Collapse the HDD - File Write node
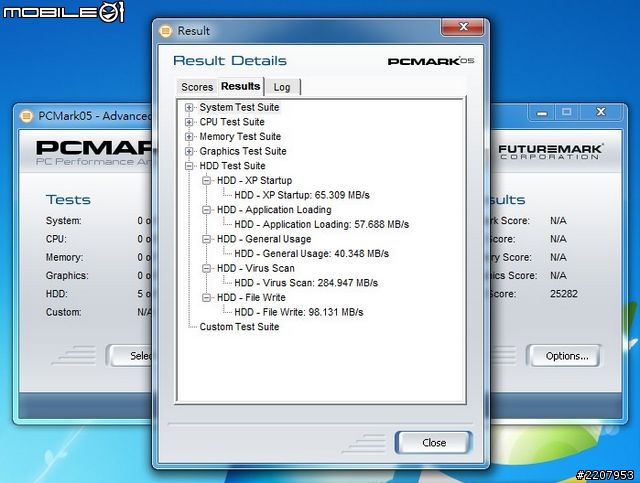This screenshot has height=483, width=640. coord(207,298)
